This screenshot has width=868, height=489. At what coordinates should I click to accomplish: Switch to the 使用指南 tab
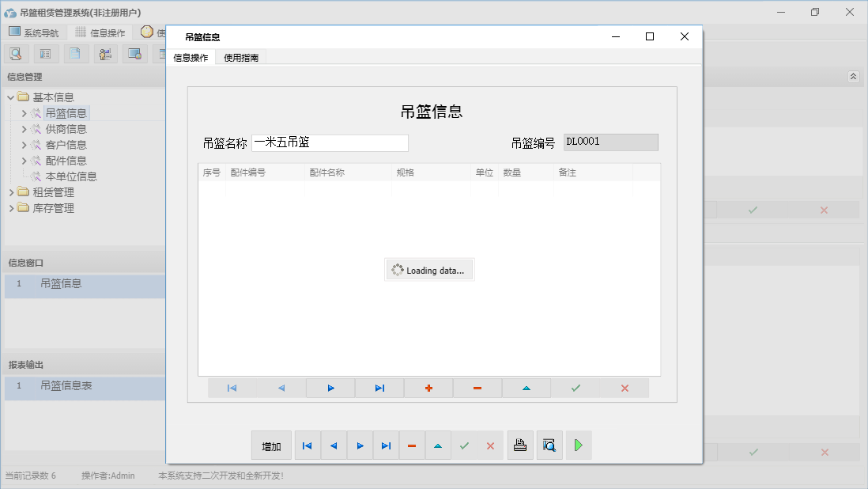pyautogui.click(x=240, y=57)
